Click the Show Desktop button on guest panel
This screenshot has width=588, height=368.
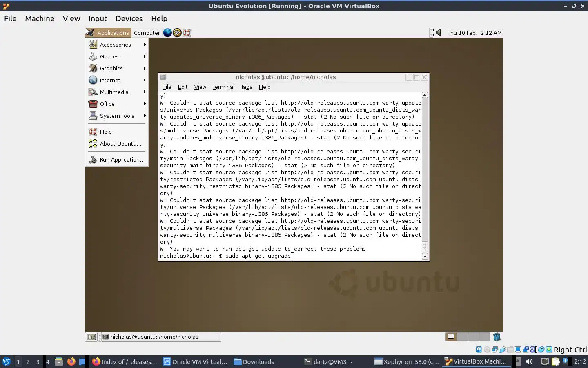[x=91, y=337]
